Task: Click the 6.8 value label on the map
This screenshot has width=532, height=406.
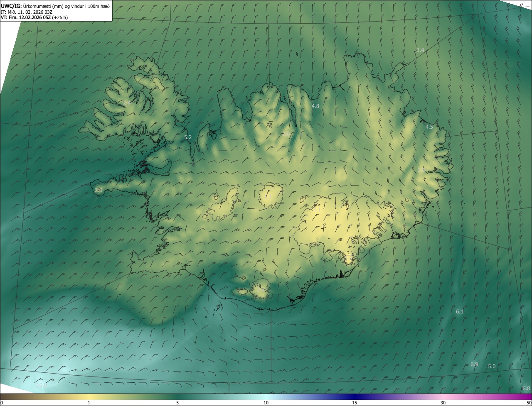Action: 526,388
